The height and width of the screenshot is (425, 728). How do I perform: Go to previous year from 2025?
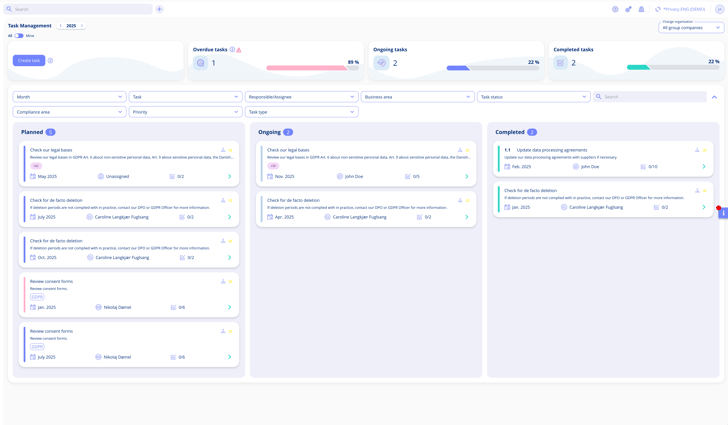(x=61, y=26)
